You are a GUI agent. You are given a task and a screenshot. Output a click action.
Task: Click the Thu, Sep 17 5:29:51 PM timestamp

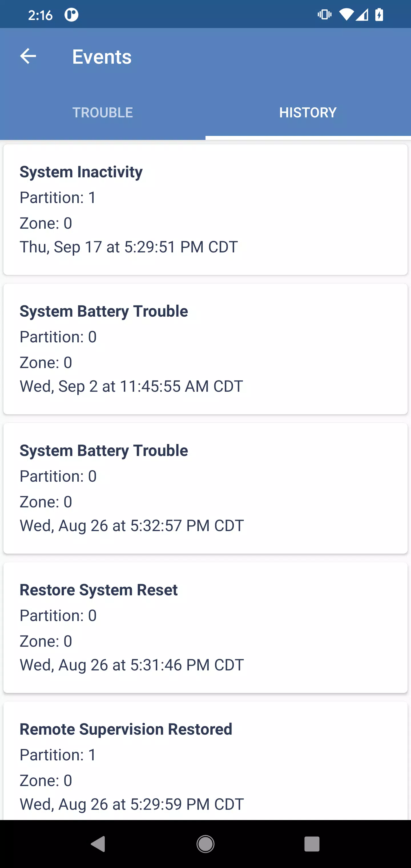129,247
